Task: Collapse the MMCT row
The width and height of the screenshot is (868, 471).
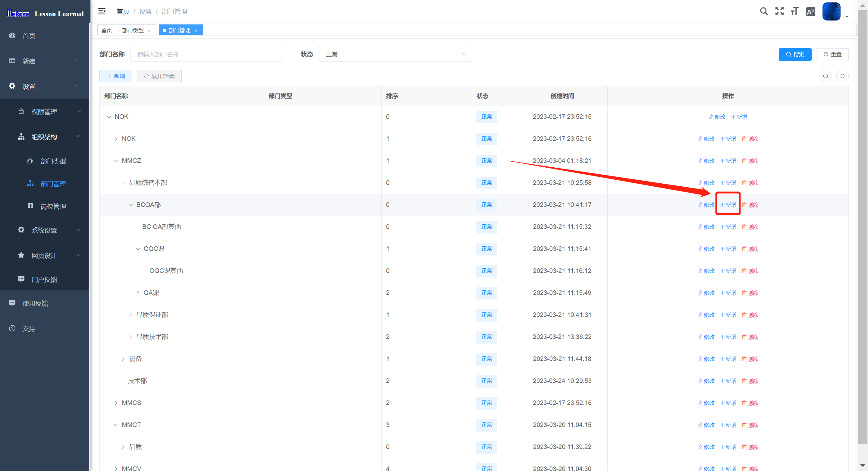Action: [x=116, y=425]
